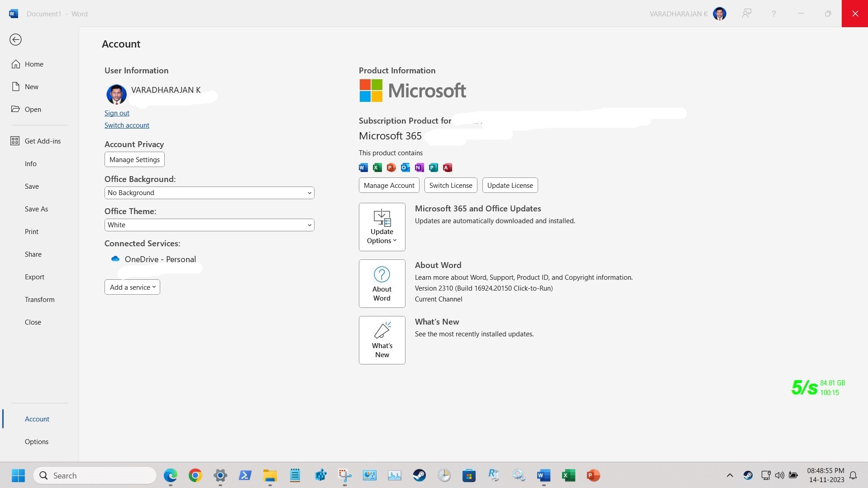Click the Update License button
Screen dimensions: 868x488
[510, 186]
